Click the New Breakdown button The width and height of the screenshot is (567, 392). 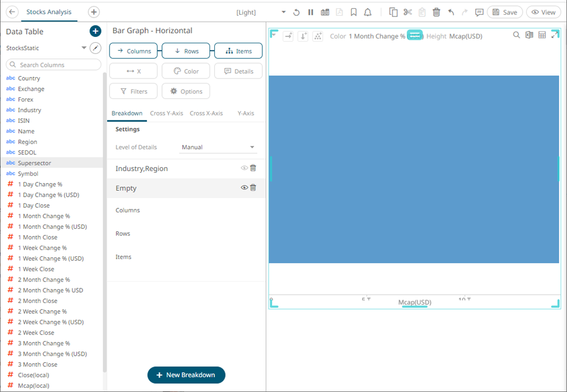point(186,375)
